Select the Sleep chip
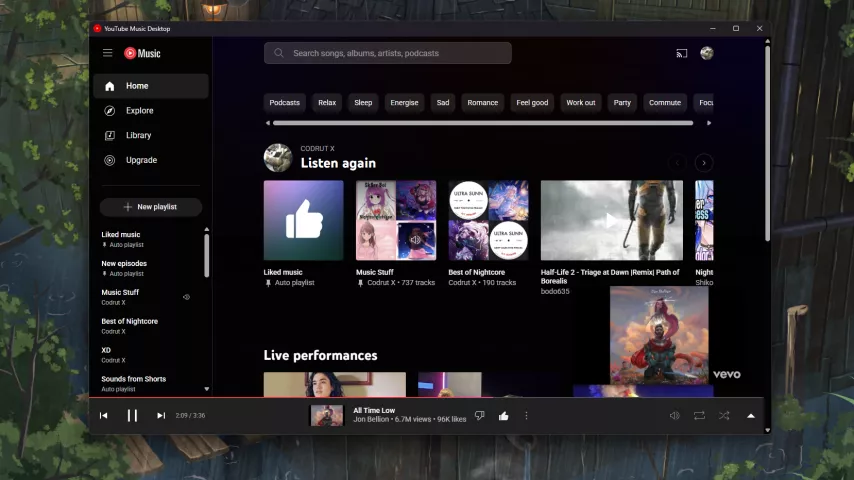This screenshot has height=480, width=854. [x=363, y=102]
